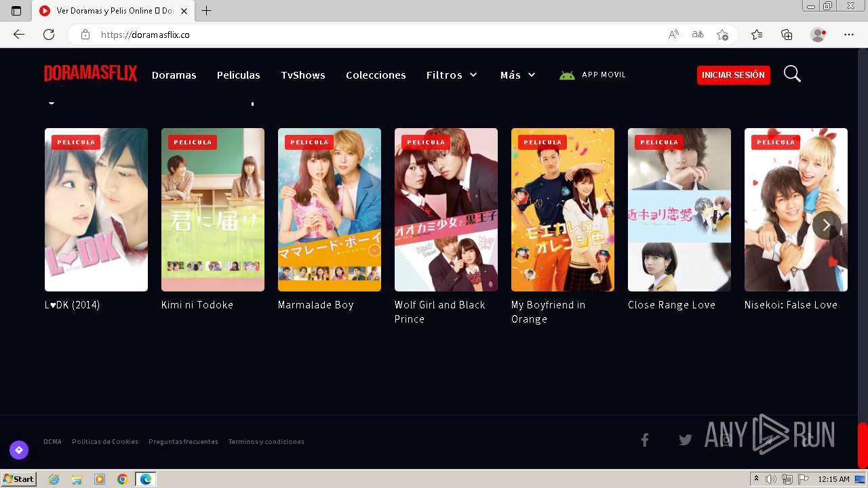
Task: Open File Explorer from the taskbar
Action: [77, 479]
